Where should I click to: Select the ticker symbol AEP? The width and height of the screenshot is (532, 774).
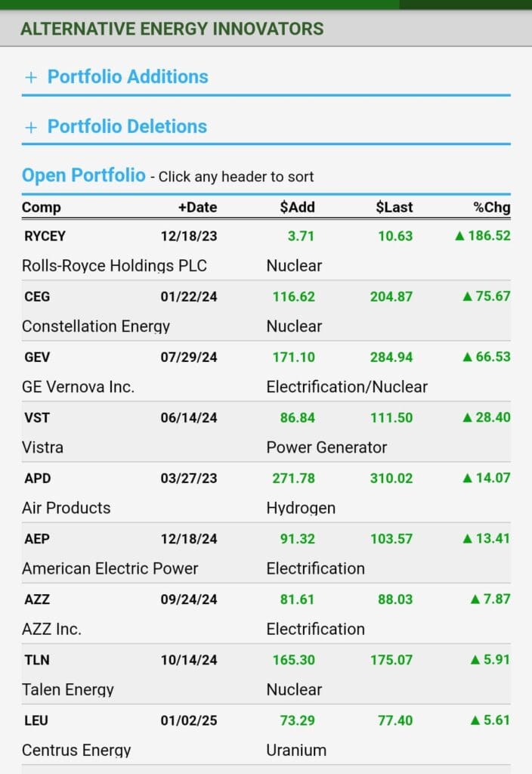pyautogui.click(x=37, y=538)
